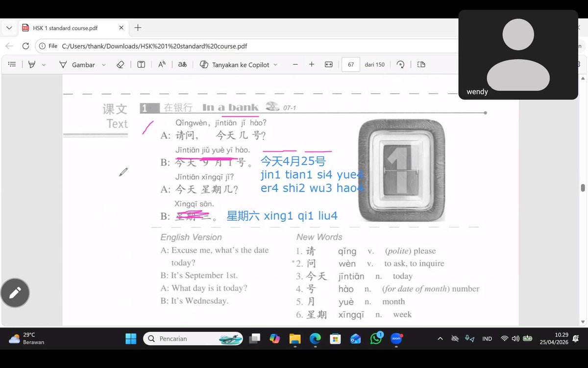
Task: Close the HSK 1 standard course.pdf tab
Action: (121, 28)
